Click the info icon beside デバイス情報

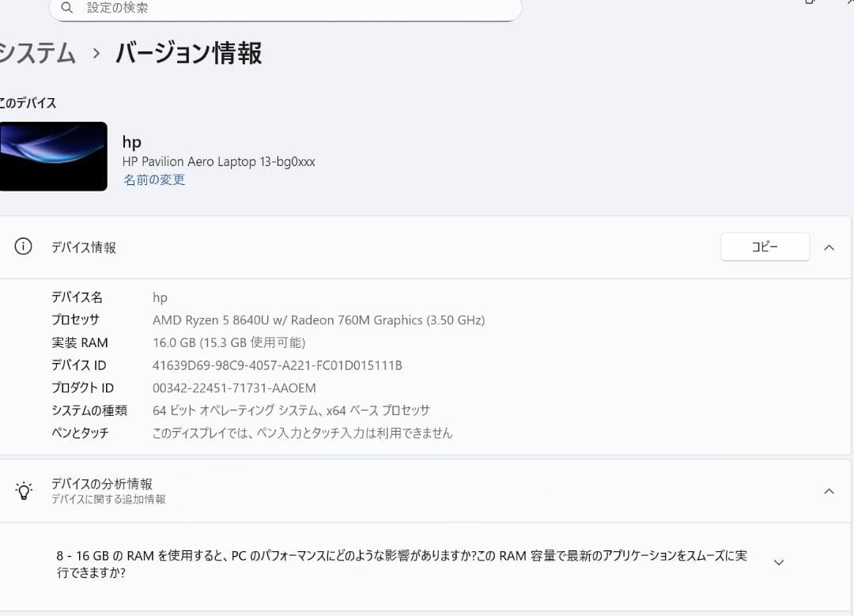[x=24, y=247]
